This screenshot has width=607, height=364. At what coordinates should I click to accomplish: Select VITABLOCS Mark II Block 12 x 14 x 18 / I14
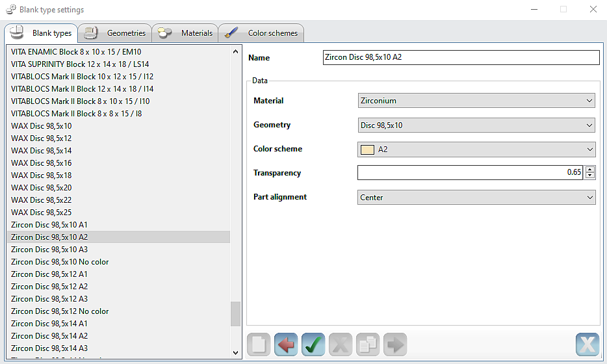[x=118, y=89]
